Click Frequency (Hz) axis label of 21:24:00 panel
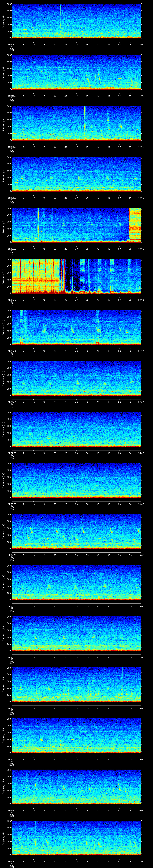The width and height of the screenshot is (153, 868). (x=3, y=531)
